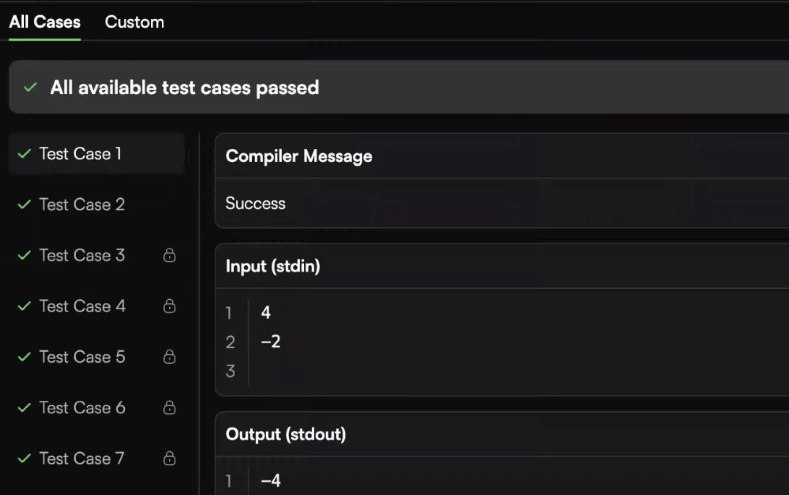
Task: Switch to the Custom tab
Action: [134, 22]
